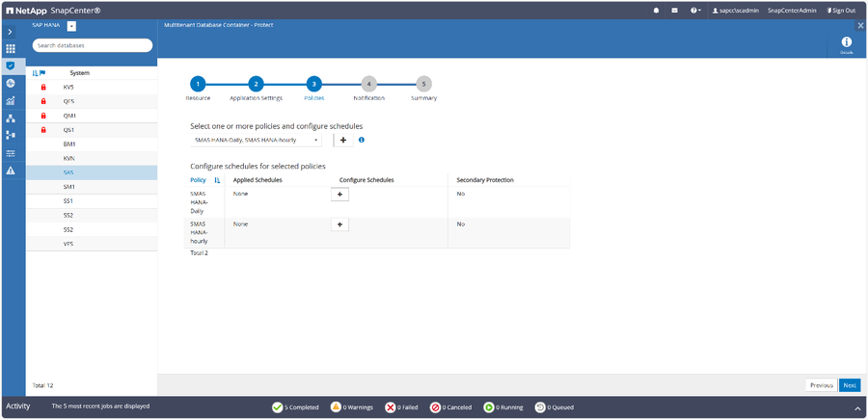Click the 0 Running jobs status
The width and height of the screenshot is (868, 420).
coord(502,407)
